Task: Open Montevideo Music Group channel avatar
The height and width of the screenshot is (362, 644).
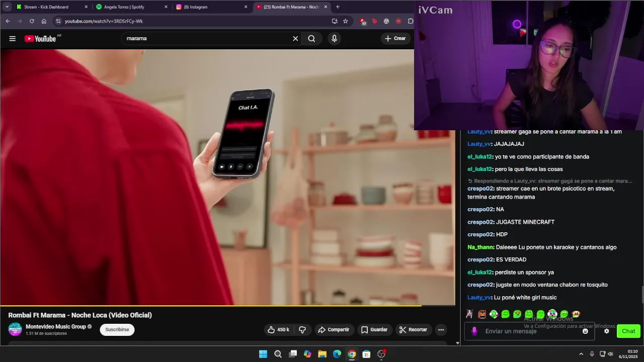Action: click(15, 329)
